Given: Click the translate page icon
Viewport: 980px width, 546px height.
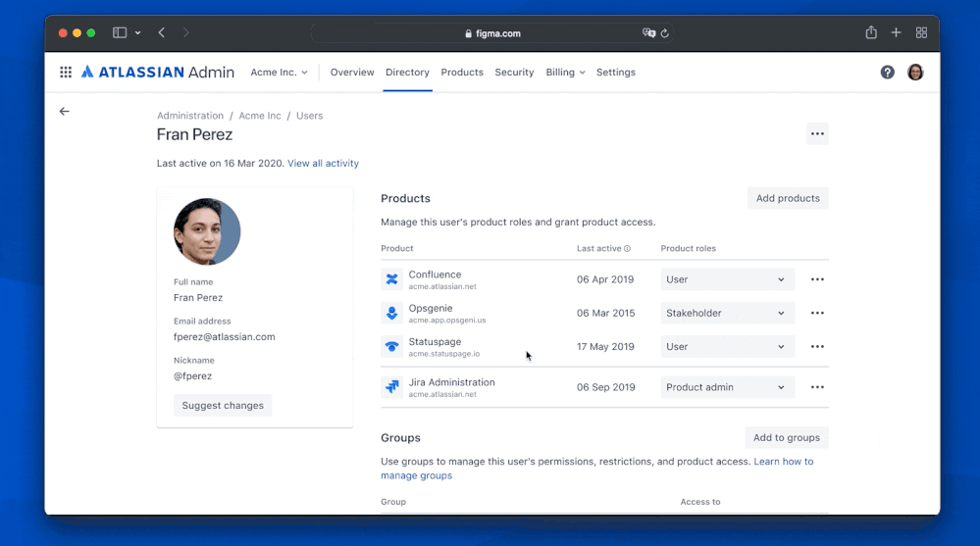Looking at the screenshot, I should pos(648,33).
